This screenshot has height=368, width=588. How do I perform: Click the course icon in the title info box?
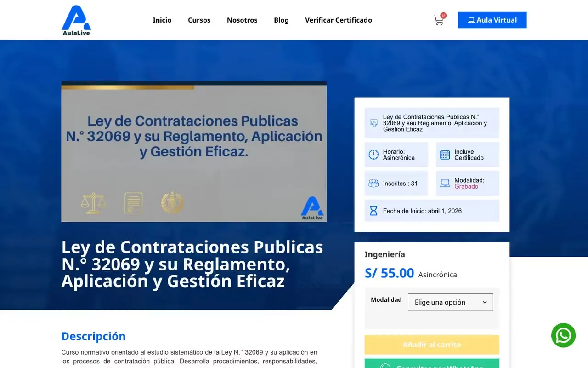point(373,123)
